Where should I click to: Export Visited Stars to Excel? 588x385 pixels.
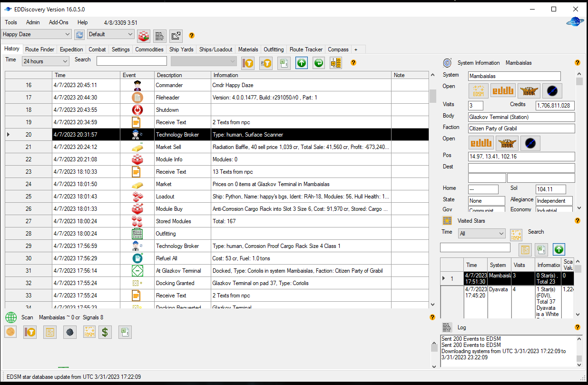(541, 249)
